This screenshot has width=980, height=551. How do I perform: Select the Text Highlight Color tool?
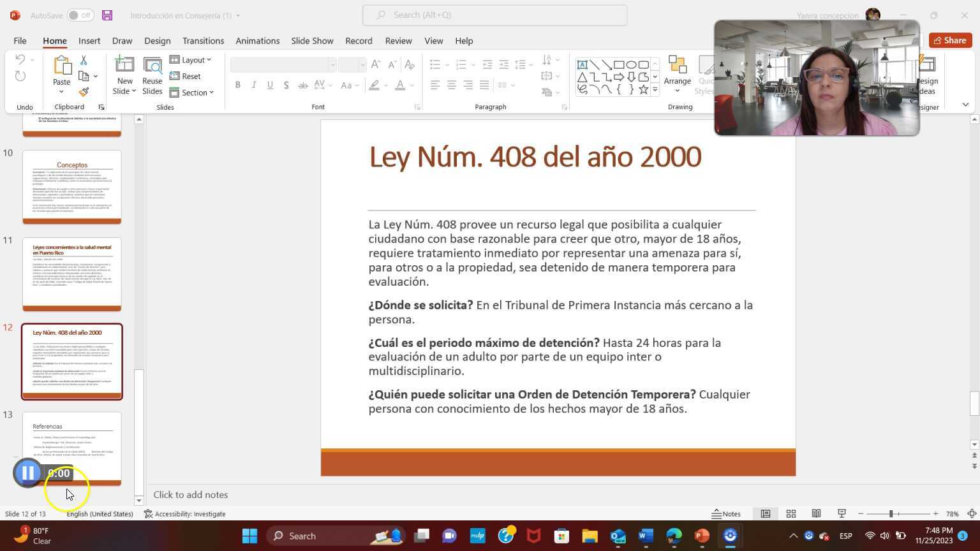click(x=374, y=85)
